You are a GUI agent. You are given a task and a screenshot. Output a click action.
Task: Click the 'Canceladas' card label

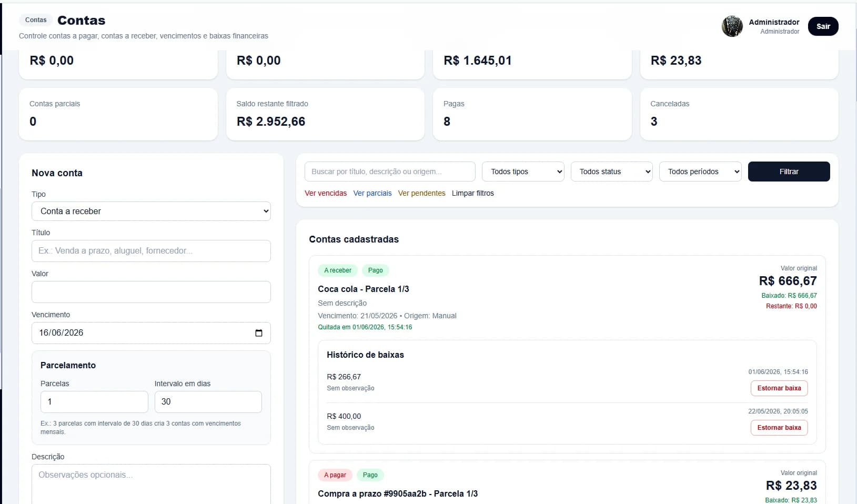pyautogui.click(x=670, y=104)
